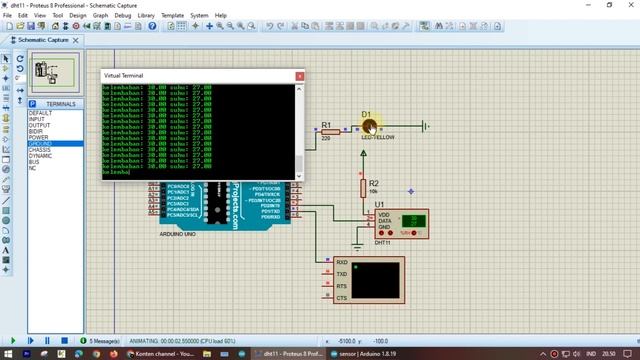Click the DHT11 sensor display
The image size is (640, 360).
pyautogui.click(x=414, y=221)
